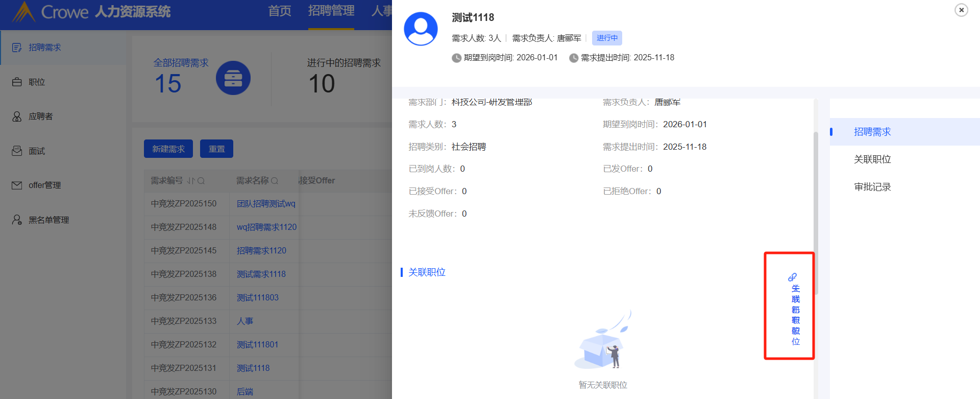The width and height of the screenshot is (980, 399).
Task: Click table cell 中竞发ZP2025150
Action: [184, 204]
